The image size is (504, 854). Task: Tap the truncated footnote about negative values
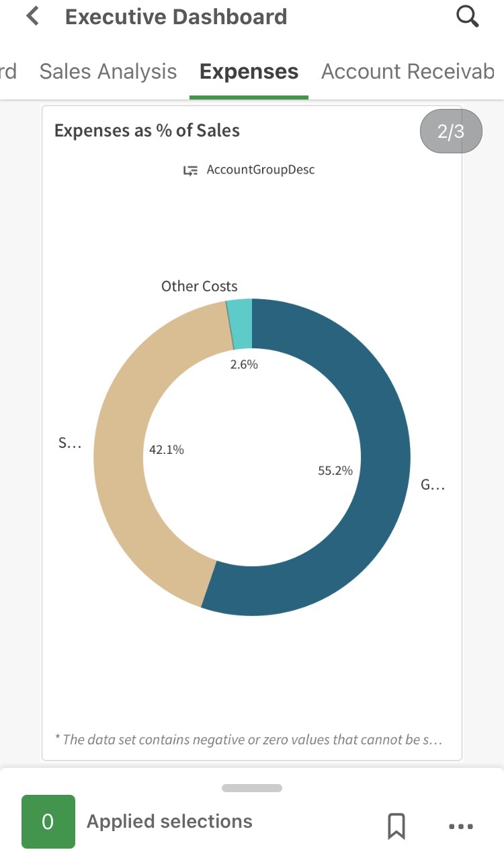[x=249, y=739]
